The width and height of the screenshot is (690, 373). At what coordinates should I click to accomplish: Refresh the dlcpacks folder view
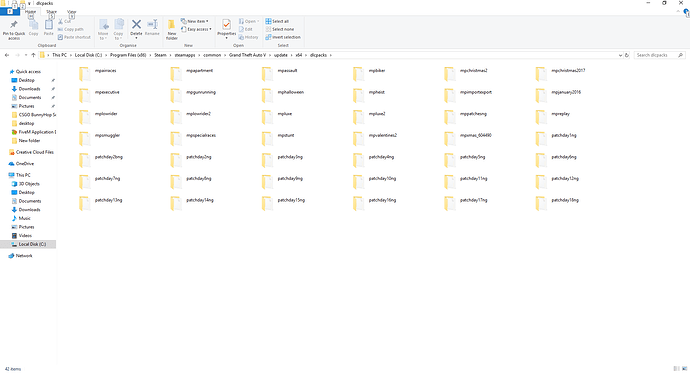[627, 55]
